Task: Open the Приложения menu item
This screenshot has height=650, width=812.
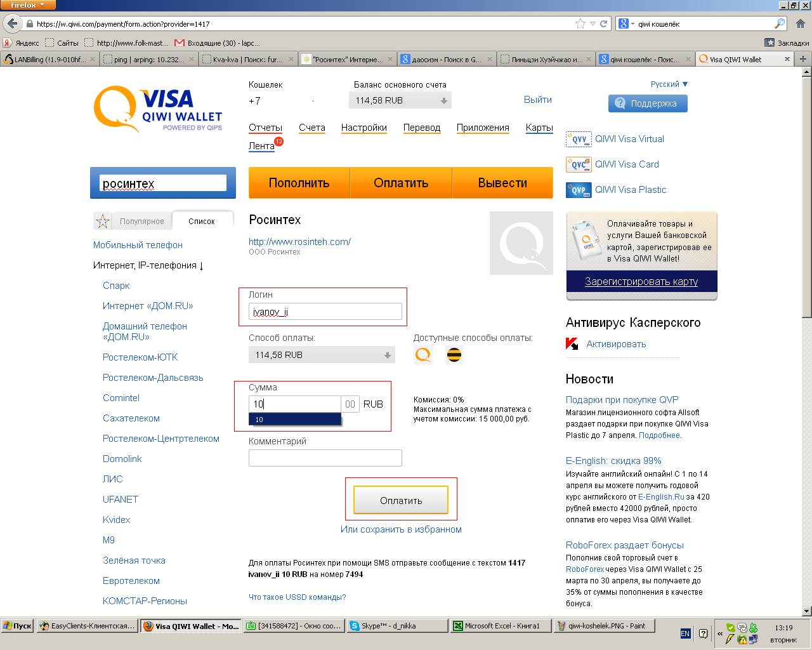Action: tap(483, 128)
